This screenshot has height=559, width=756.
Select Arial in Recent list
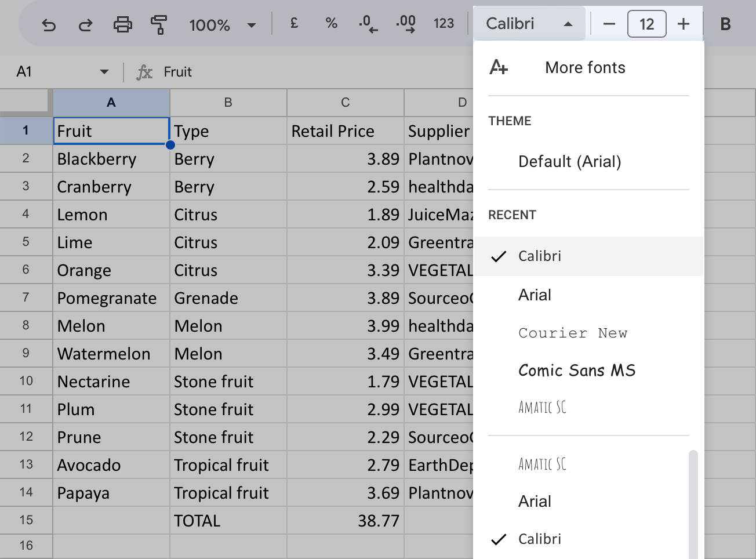[x=588, y=295]
